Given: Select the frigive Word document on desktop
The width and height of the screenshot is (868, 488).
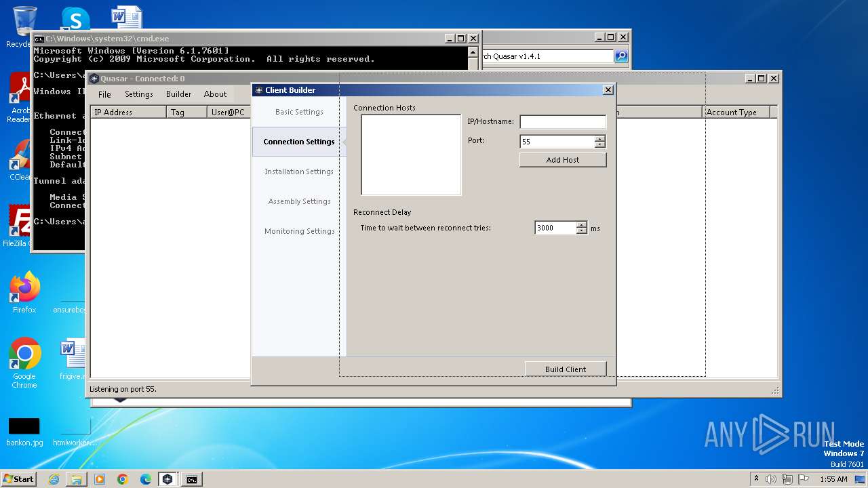Looking at the screenshot, I should pos(72,360).
